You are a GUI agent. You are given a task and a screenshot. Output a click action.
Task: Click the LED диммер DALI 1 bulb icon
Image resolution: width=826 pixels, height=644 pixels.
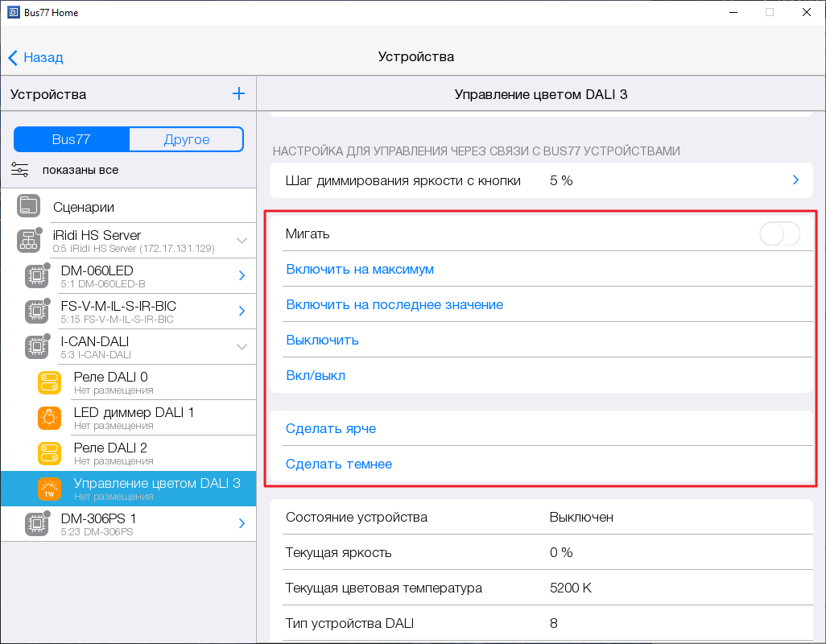[x=49, y=419]
